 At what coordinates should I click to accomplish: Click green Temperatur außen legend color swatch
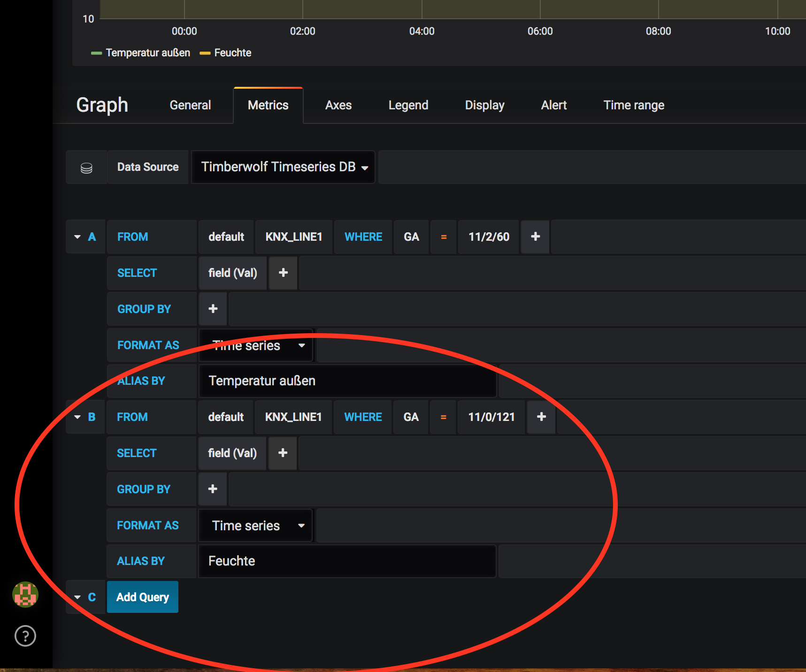pos(96,53)
